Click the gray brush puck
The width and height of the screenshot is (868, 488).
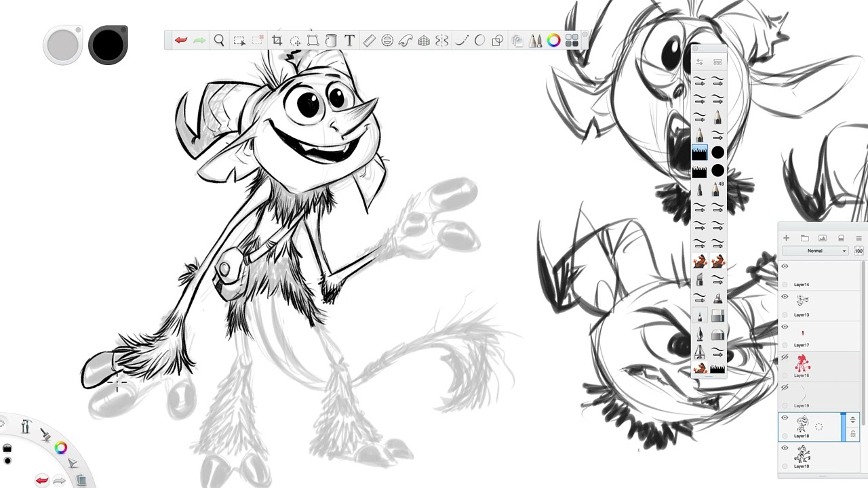(63, 45)
